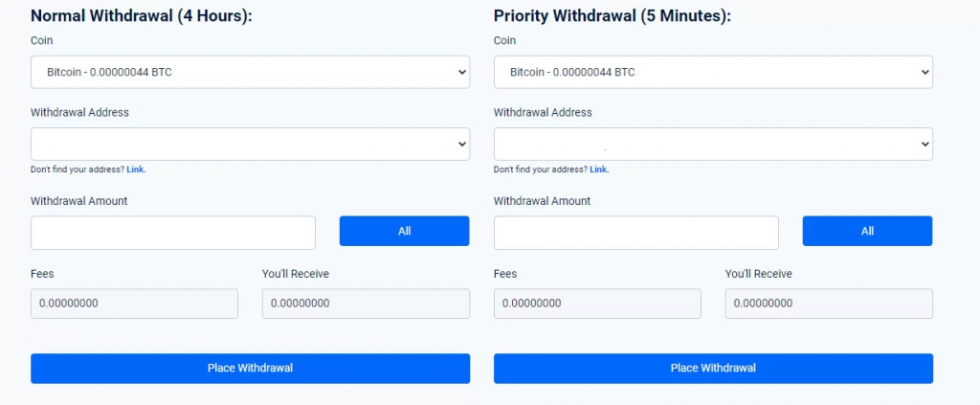980x405 pixels.
Task: Click Normal Withdrawal Amount input field
Action: coord(173,233)
